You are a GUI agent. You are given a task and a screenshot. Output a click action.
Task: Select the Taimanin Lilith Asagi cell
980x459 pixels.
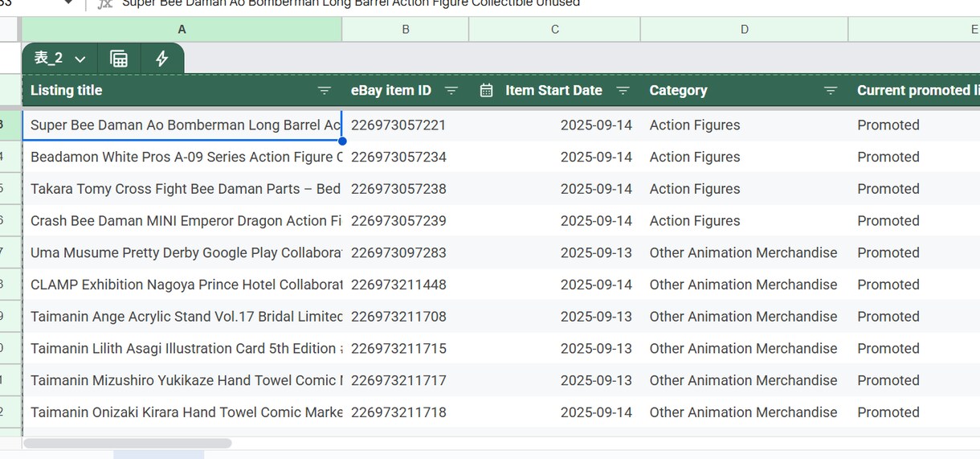point(182,348)
